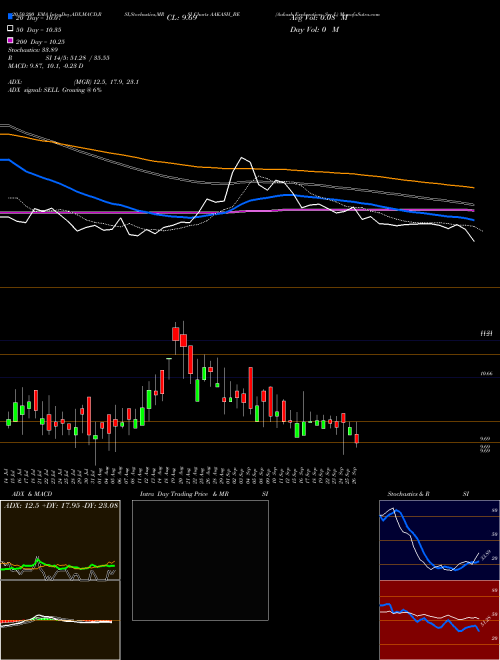Click the 'ADX: 12.5 +DY: 17.95 -DY: 23.08' header
This screenshot has width=500, height=660.
(x=61, y=505)
